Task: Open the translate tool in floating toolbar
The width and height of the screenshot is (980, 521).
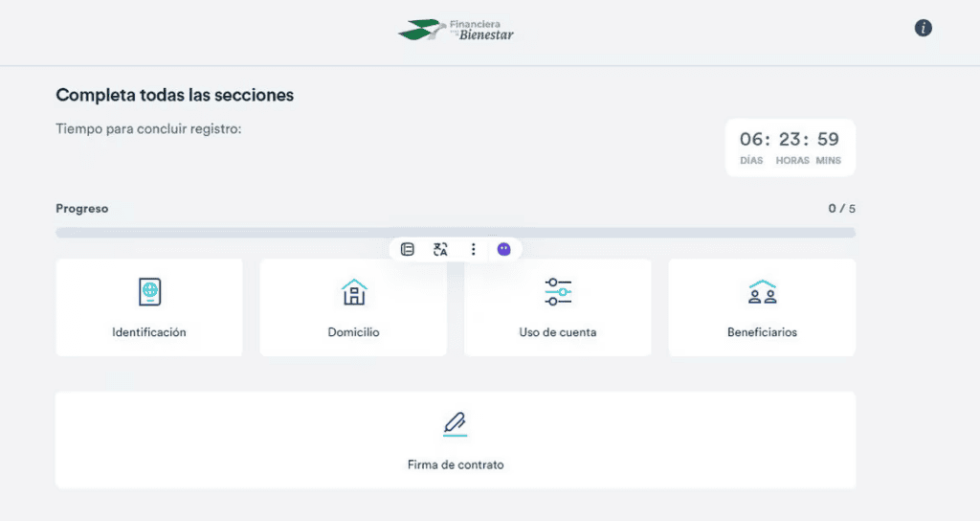Action: click(440, 249)
